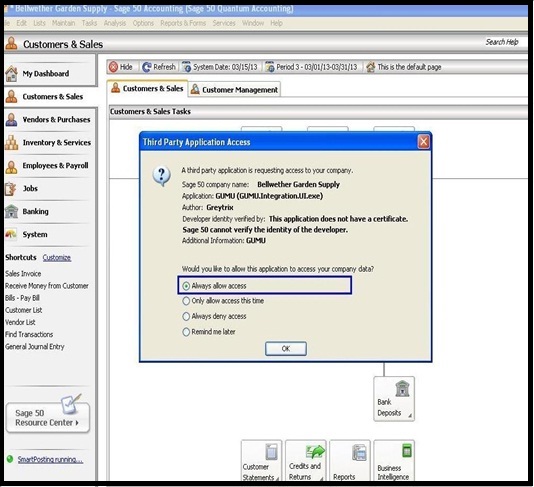The width and height of the screenshot is (534, 487).
Task: Click Credits and Returns task icon
Action: coord(315,452)
